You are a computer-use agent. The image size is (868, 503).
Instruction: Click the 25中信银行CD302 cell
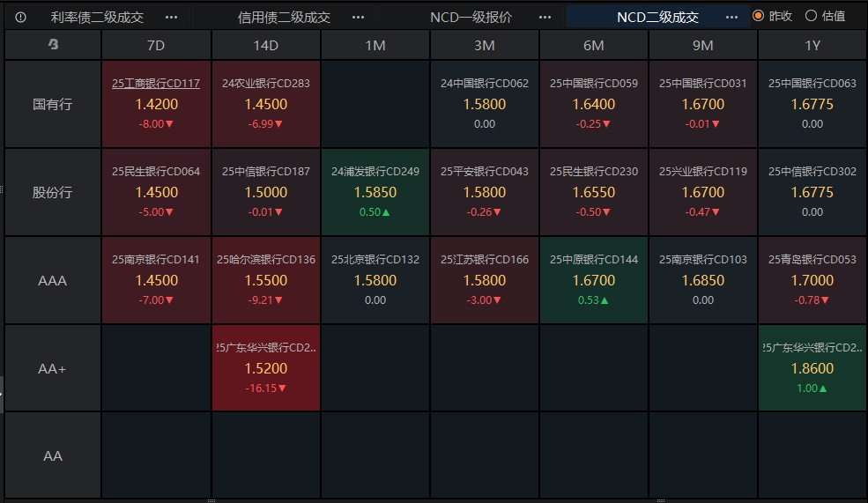[812, 192]
